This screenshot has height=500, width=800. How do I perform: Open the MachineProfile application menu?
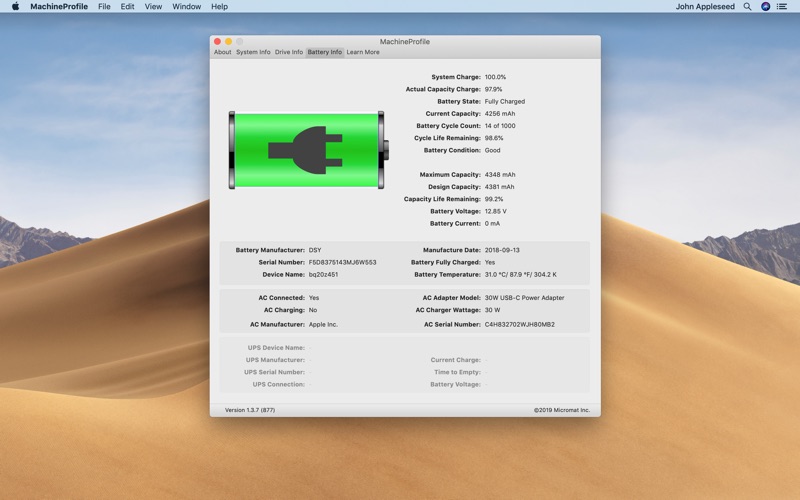pos(59,7)
